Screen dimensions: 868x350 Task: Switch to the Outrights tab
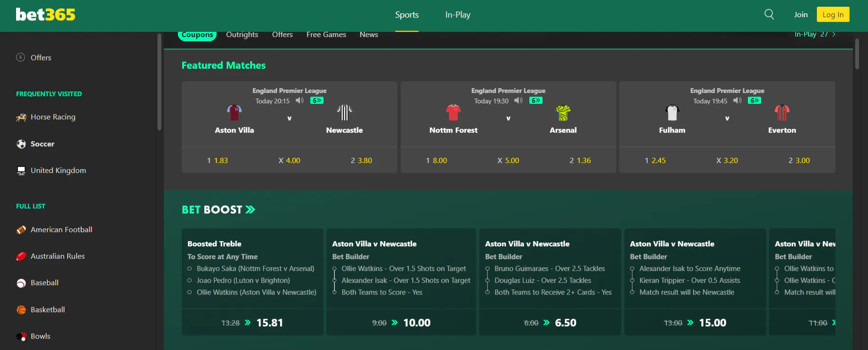point(242,35)
